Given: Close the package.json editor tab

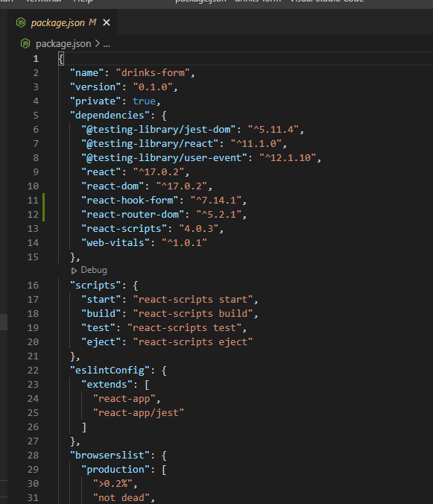Looking at the screenshot, I should tap(107, 22).
